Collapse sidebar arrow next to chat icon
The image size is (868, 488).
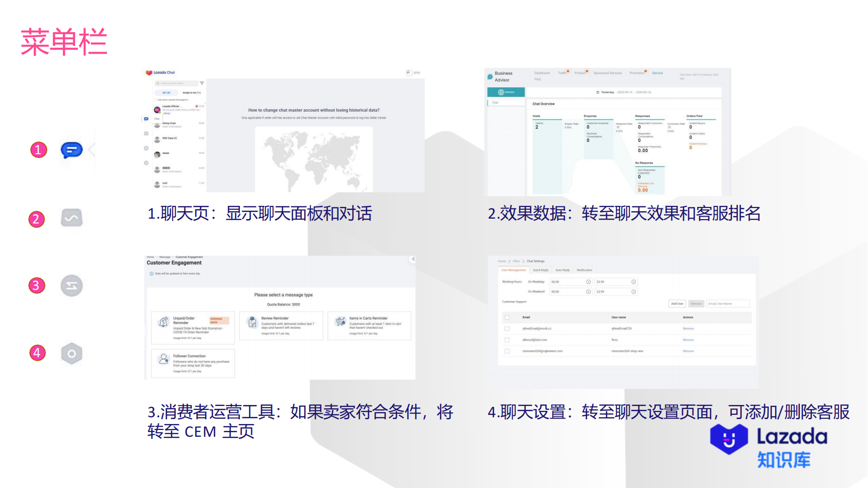(x=92, y=150)
